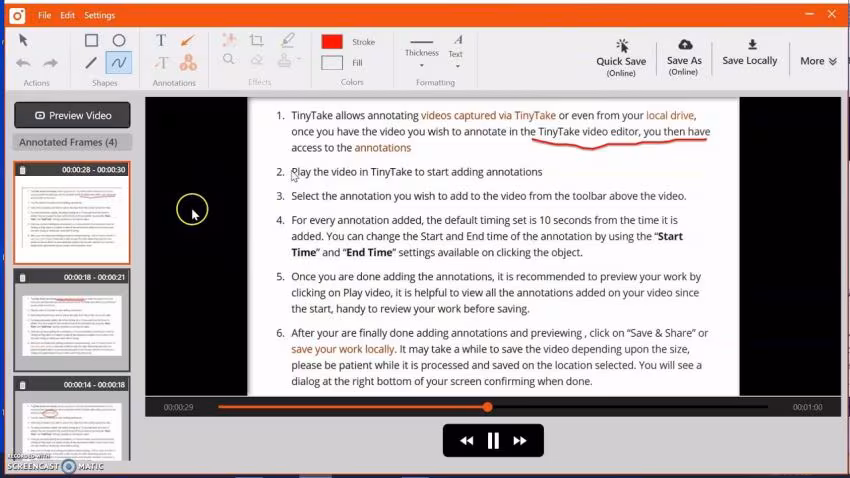Click the 'videos captured via TinyTake' link
The height and width of the screenshot is (478, 850).
[488, 115]
